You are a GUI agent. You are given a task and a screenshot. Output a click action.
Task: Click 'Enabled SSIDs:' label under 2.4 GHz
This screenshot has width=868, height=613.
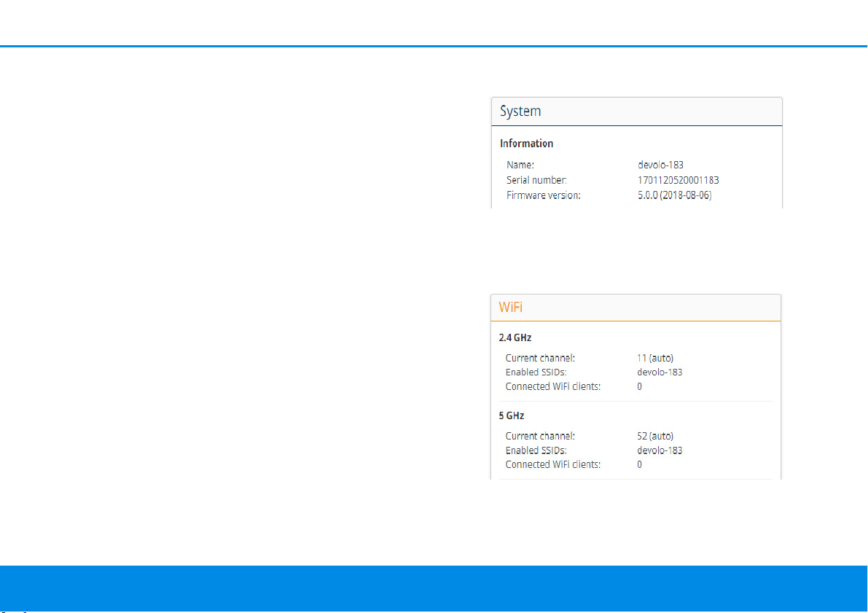point(536,372)
